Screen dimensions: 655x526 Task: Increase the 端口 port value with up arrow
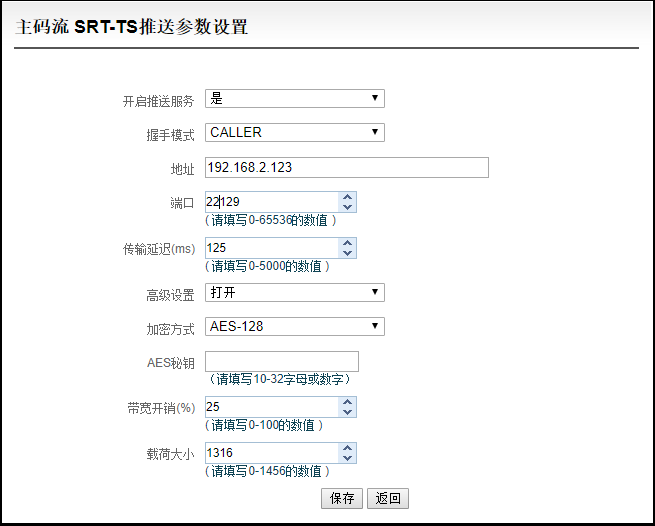click(347, 197)
